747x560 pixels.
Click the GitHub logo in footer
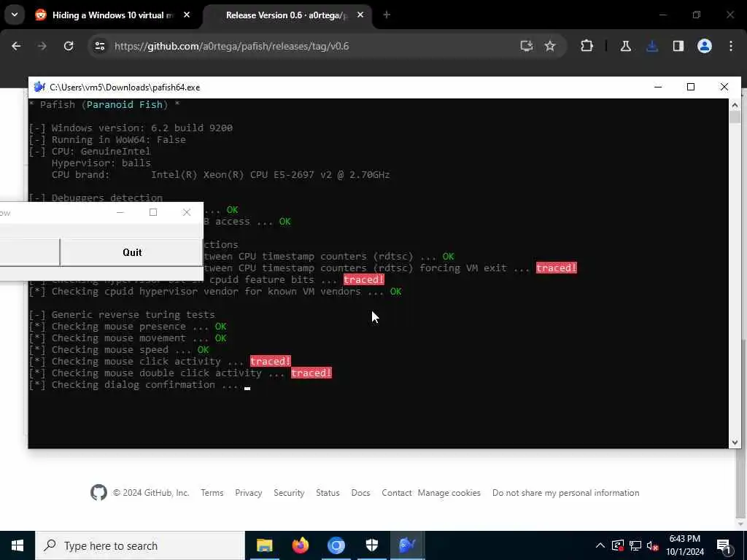(98, 493)
